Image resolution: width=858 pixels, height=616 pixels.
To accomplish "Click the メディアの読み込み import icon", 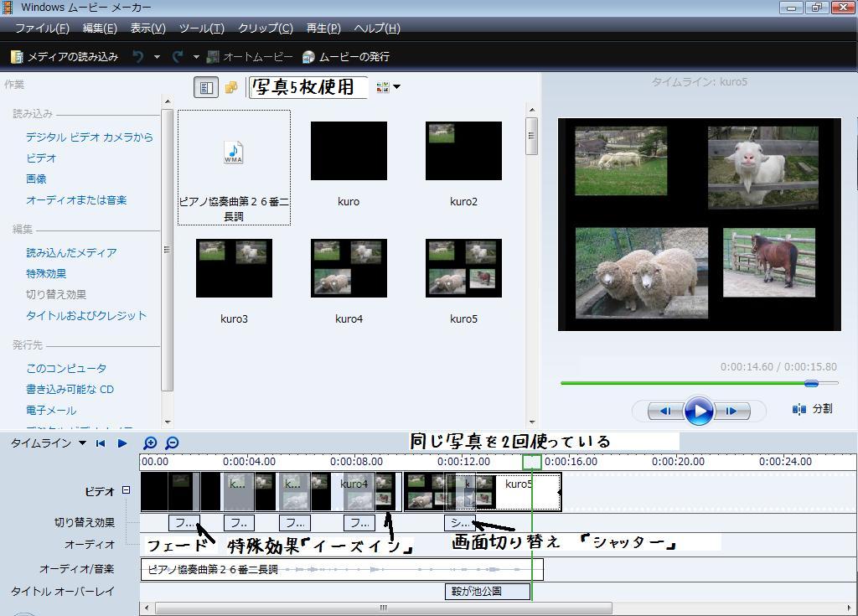I will click(x=17, y=56).
